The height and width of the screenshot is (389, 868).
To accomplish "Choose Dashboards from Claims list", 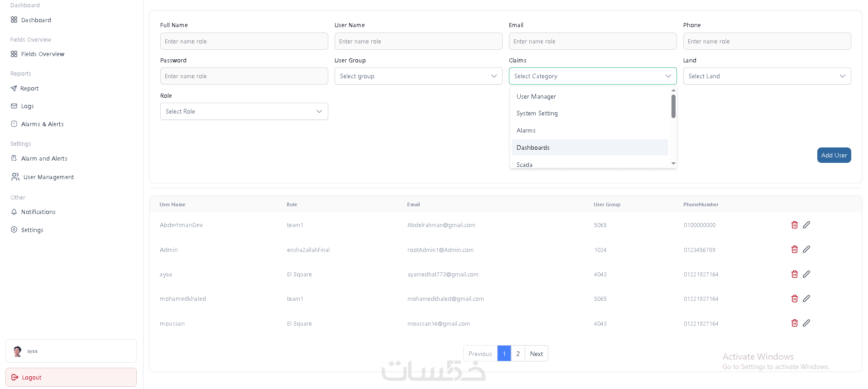I will tap(590, 147).
